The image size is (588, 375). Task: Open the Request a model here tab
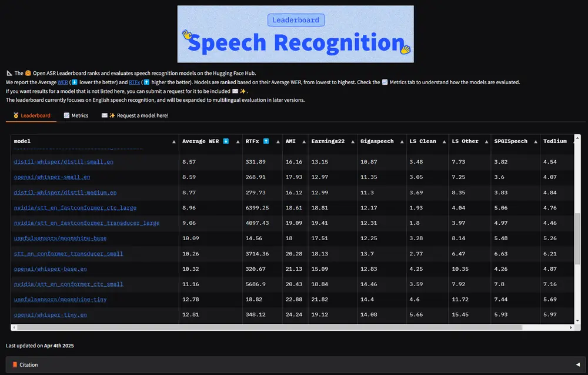pyautogui.click(x=135, y=115)
